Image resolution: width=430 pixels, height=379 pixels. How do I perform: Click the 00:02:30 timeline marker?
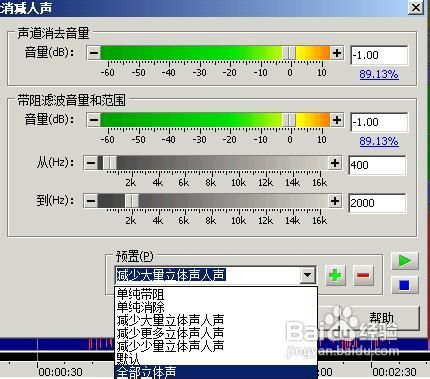coord(394,372)
